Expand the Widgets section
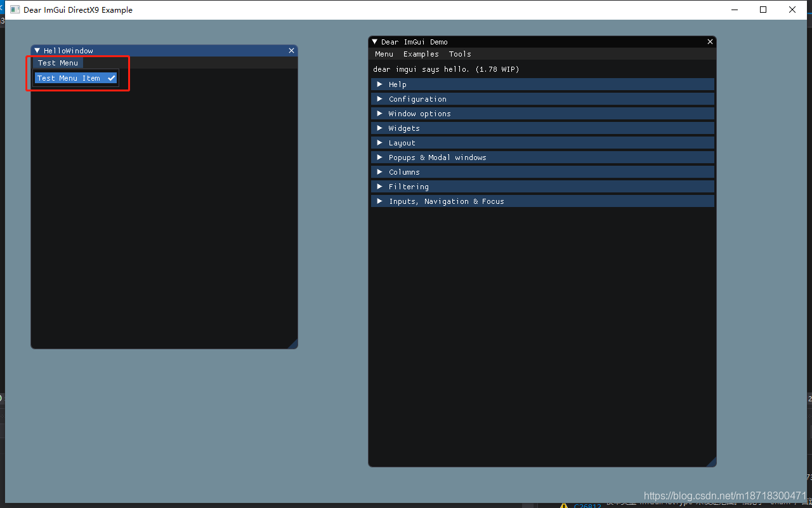Image resolution: width=812 pixels, height=508 pixels. 542,128
